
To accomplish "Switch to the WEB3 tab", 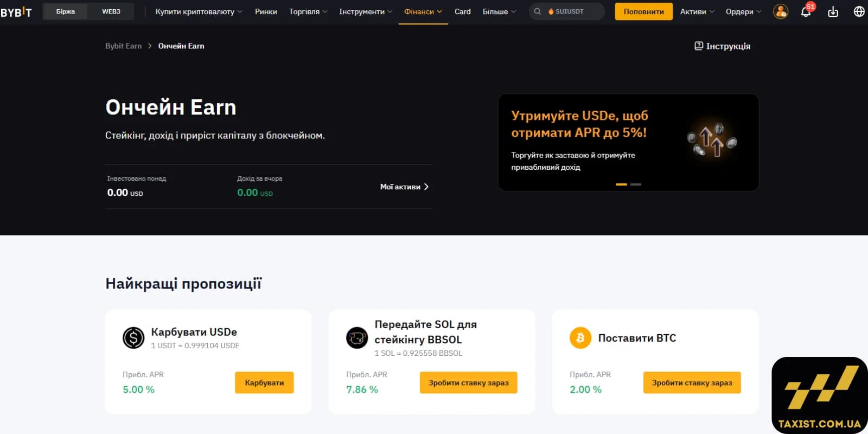I will [111, 11].
